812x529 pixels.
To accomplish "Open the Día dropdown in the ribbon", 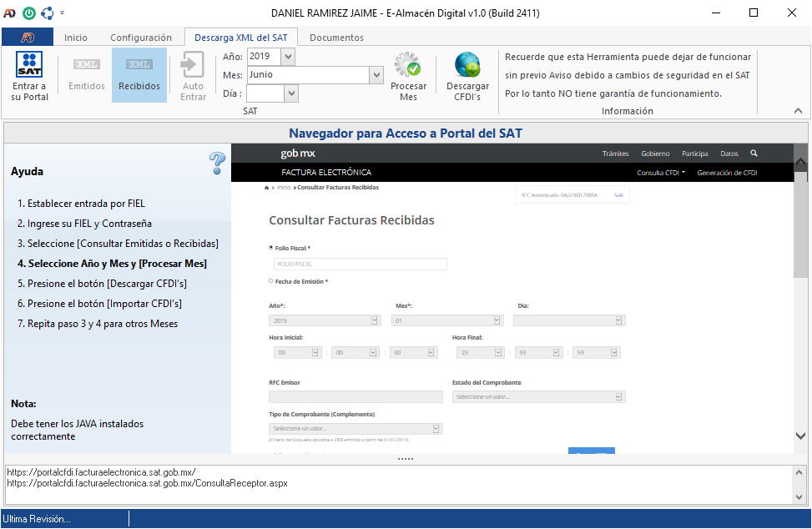I will point(290,94).
